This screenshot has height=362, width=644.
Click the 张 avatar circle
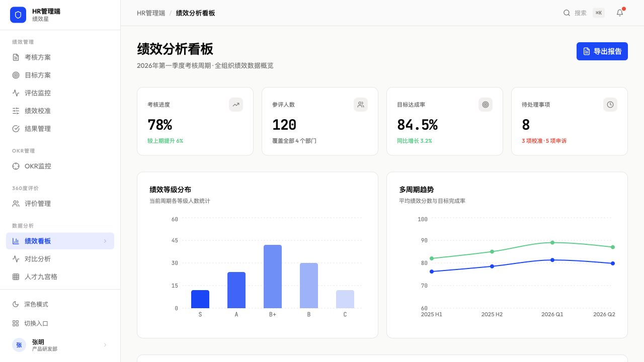click(x=19, y=345)
